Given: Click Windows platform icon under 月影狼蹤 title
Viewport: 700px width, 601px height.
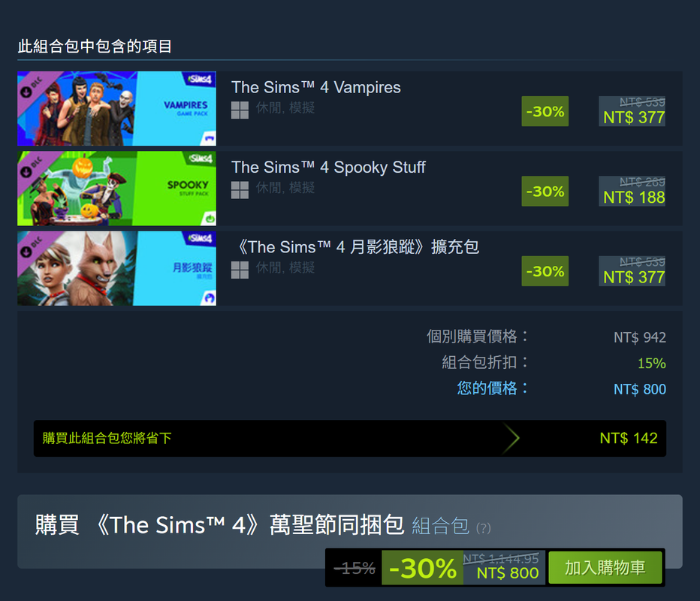Looking at the screenshot, I should coord(240,270).
